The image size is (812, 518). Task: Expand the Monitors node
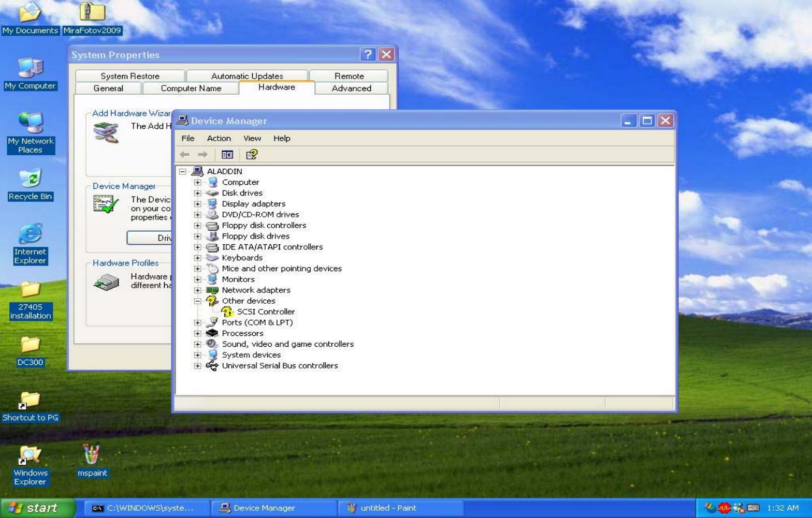coord(197,279)
